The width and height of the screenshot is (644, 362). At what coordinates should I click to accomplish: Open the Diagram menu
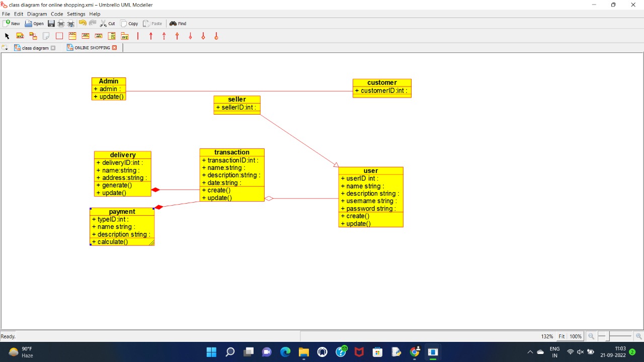[x=37, y=14]
